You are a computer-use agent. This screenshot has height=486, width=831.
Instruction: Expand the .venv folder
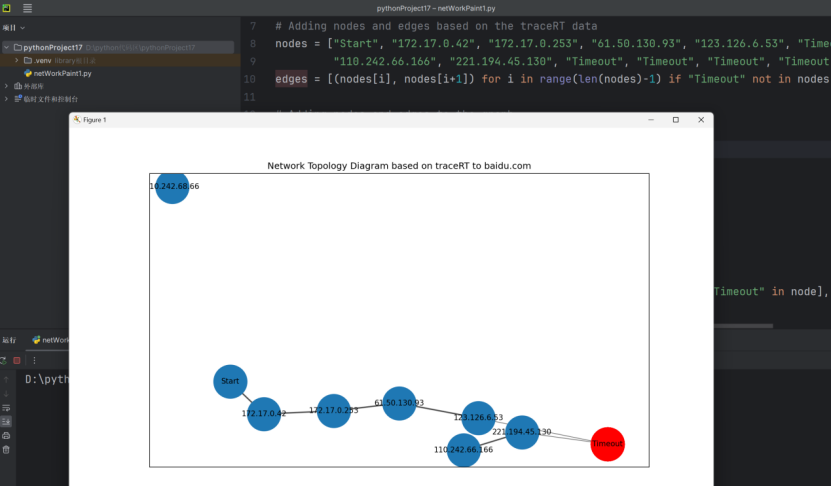pos(16,60)
